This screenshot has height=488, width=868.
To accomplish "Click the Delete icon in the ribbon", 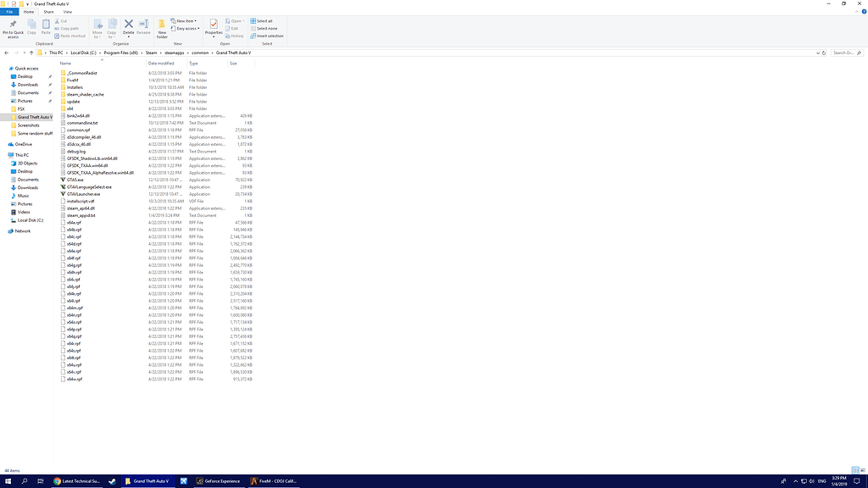I will point(129,24).
